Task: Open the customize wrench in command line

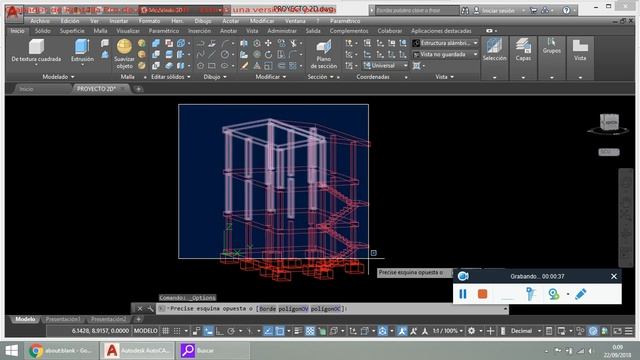Action: point(150,309)
